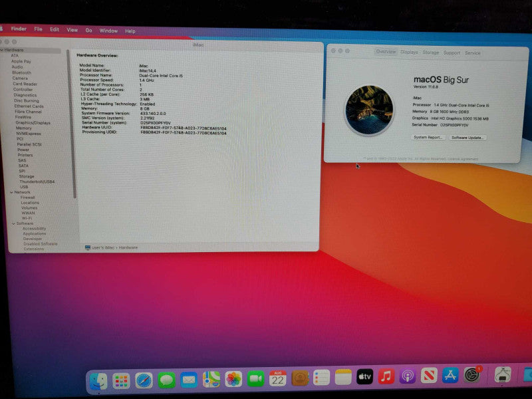The height and width of the screenshot is (399, 532).
Task: Collapse the Network section
Action: coord(11,192)
